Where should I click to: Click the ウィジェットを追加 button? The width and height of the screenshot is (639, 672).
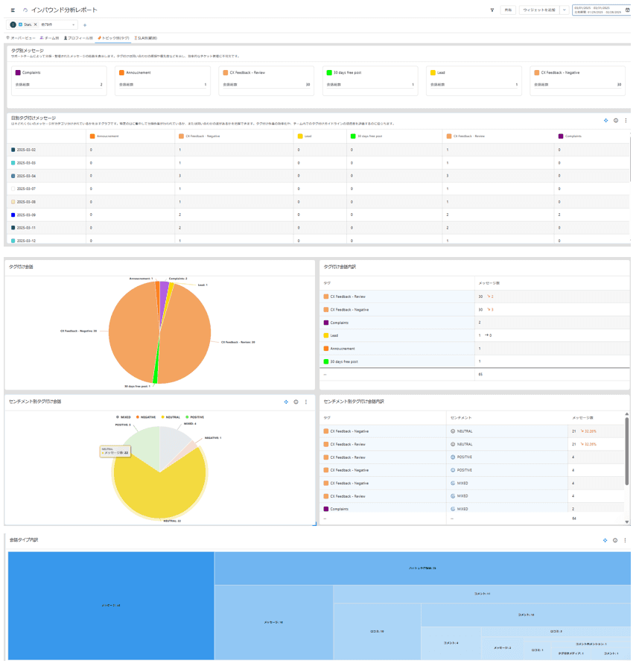538,10
